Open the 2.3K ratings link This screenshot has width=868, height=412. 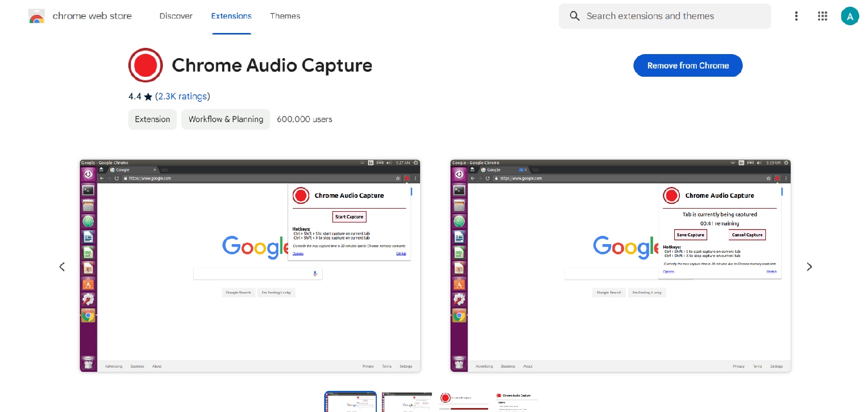click(182, 96)
